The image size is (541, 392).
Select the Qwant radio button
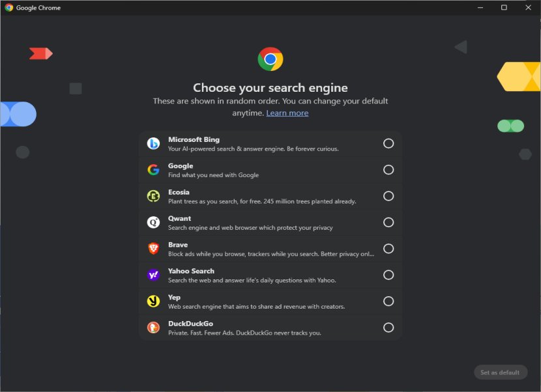click(x=388, y=223)
